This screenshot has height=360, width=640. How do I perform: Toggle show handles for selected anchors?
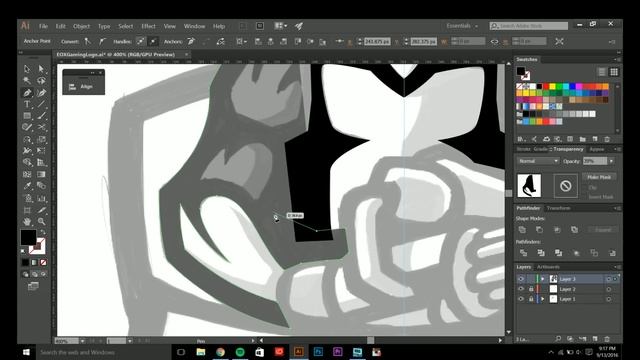(x=140, y=41)
